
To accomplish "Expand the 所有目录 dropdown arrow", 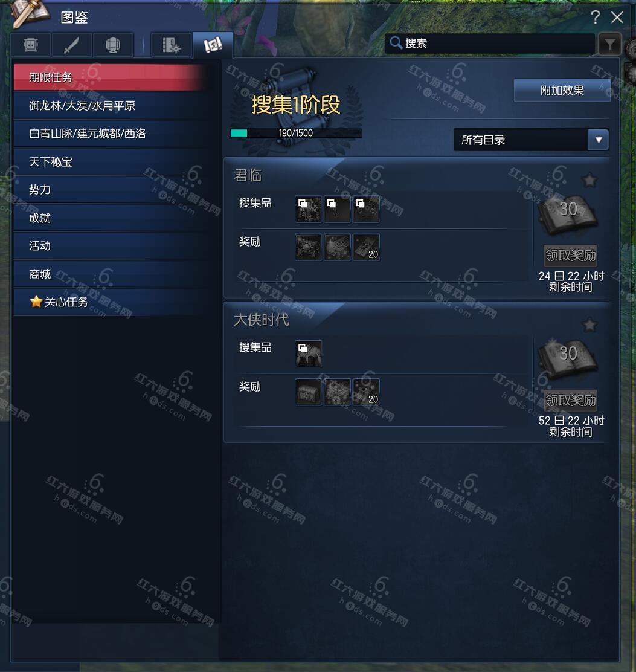I will pos(599,140).
